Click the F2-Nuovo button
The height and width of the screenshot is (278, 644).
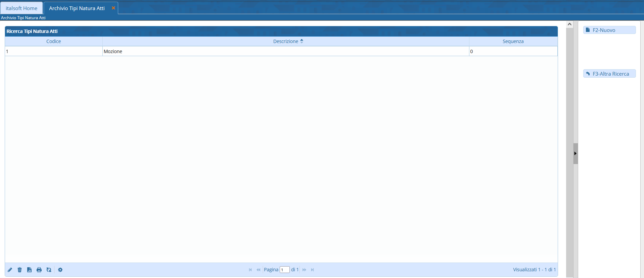click(609, 30)
